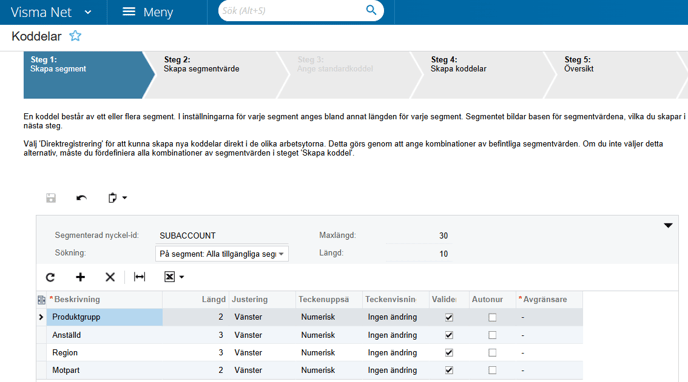The width and height of the screenshot is (688, 382).
Task: Delete the selected segment row
Action: [110, 277]
